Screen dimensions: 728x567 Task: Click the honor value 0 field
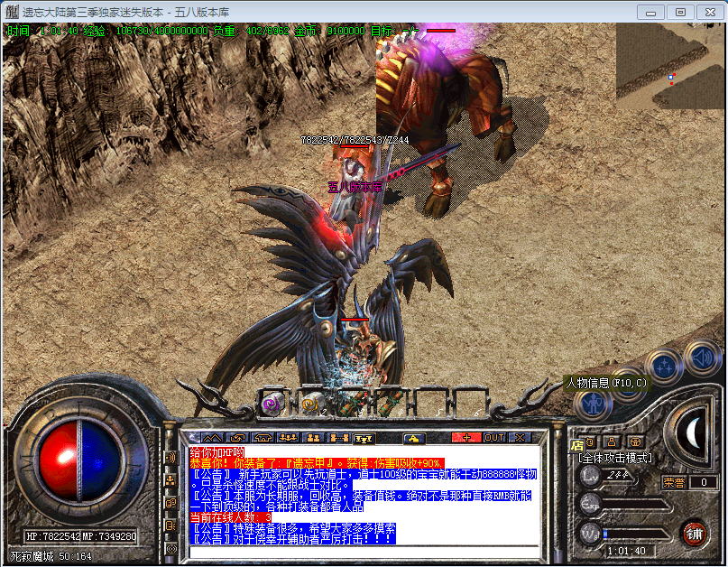[x=704, y=482]
